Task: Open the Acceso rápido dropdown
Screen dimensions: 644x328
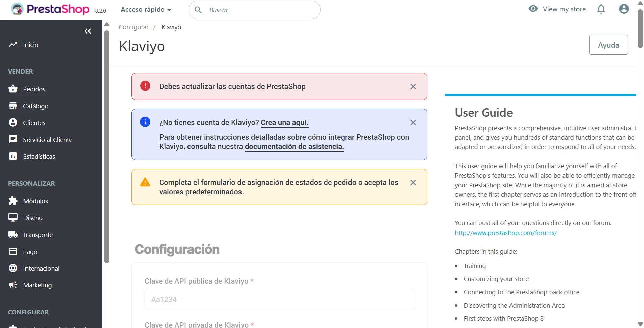Action: pyautogui.click(x=146, y=10)
